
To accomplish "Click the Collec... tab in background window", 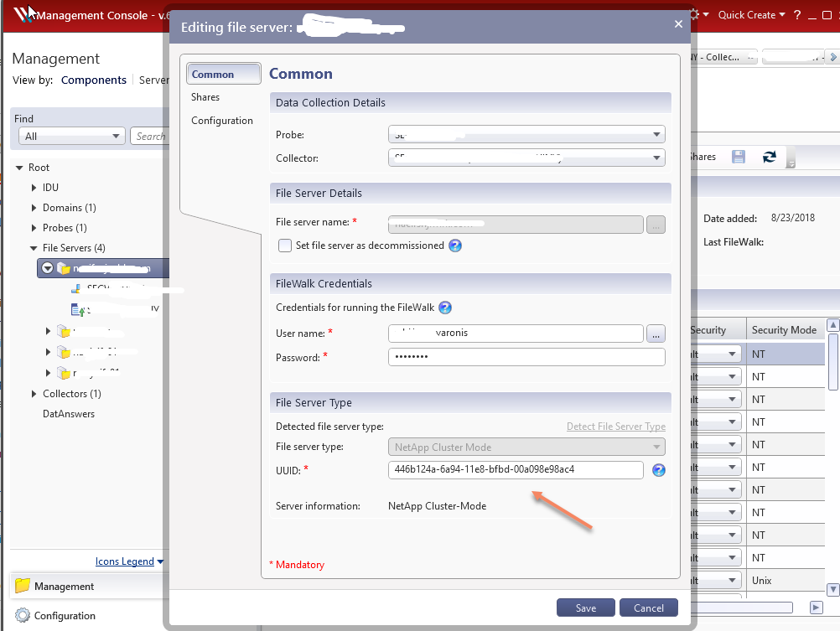I will click(723, 57).
